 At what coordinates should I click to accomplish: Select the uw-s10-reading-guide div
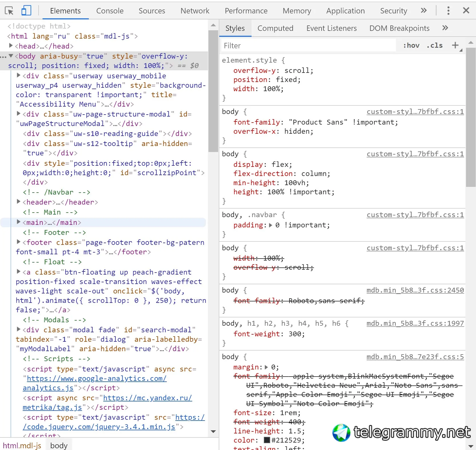(107, 134)
